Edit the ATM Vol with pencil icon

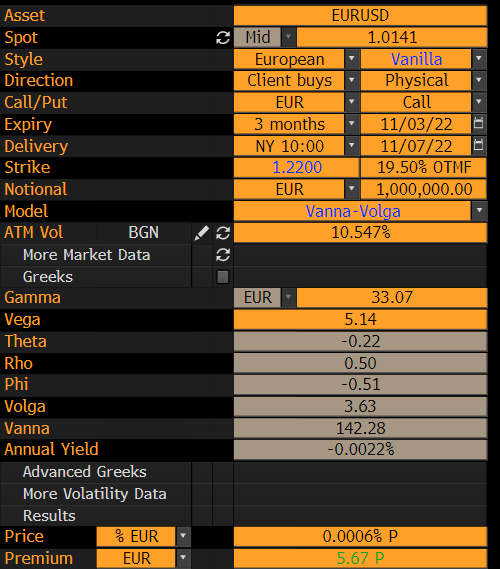pos(201,233)
